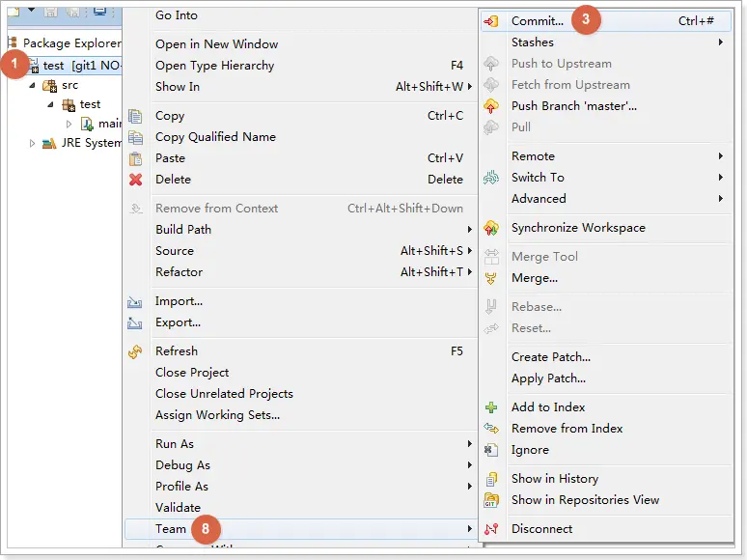Open the Debug As submenu
The image size is (747, 560).
click(x=300, y=465)
